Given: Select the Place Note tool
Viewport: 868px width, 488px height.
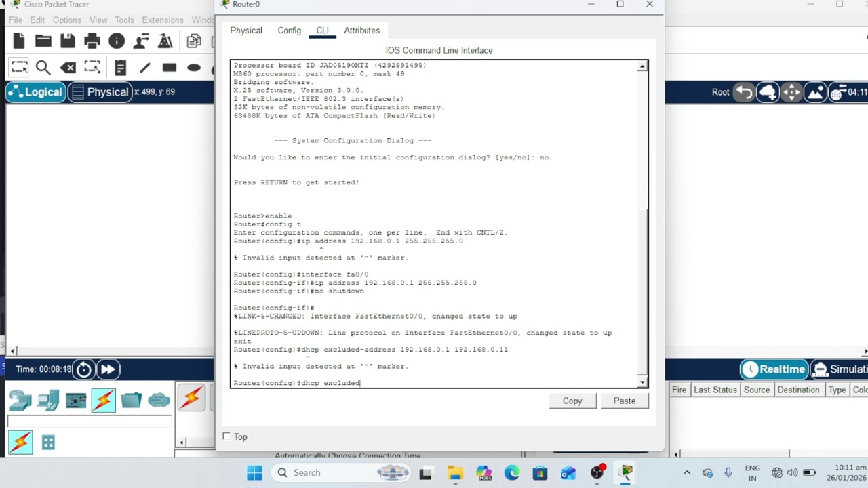Looking at the screenshot, I should (120, 67).
